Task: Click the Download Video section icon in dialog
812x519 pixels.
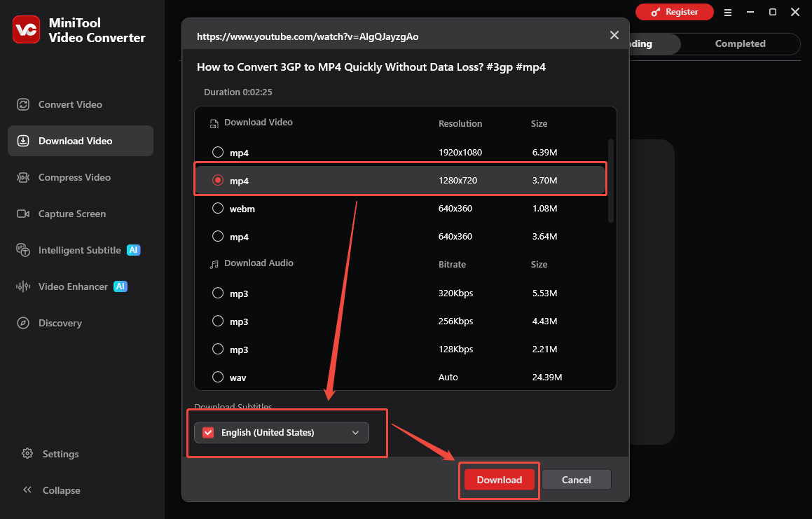Action: tap(214, 123)
